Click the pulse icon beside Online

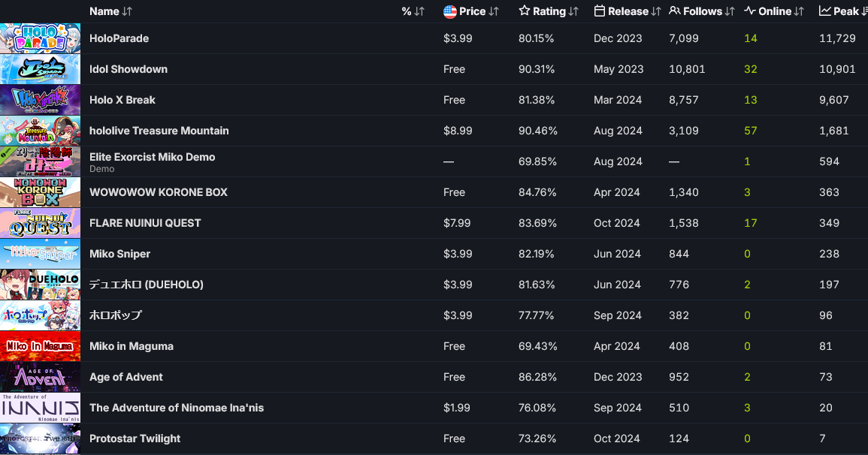pyautogui.click(x=750, y=11)
